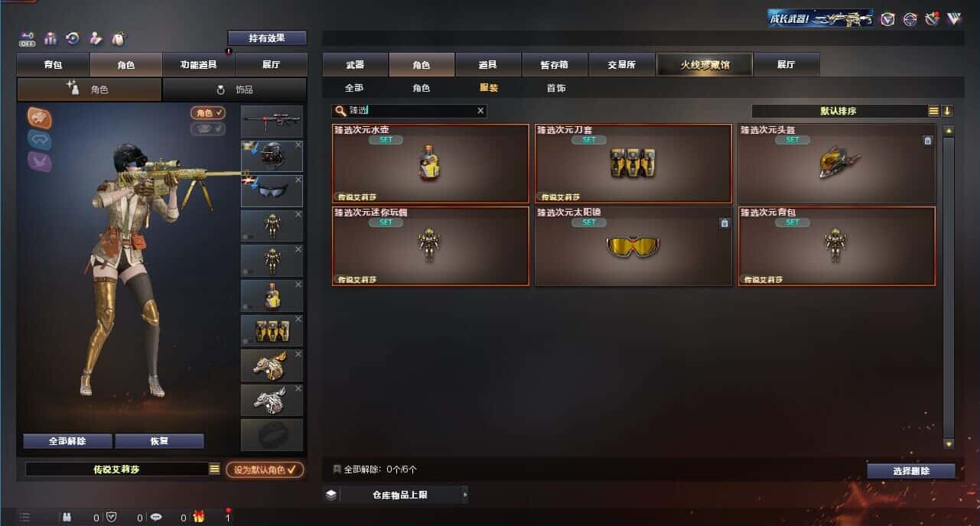Viewport: 980px width, 526px height.
Task: Toggle the 角色 checkmark display option
Action: [208, 113]
